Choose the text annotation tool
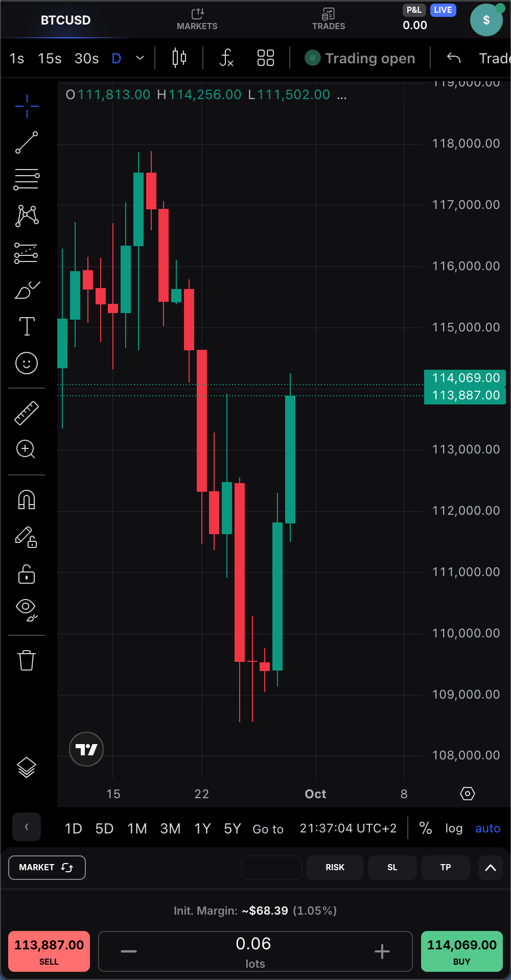 [27, 326]
